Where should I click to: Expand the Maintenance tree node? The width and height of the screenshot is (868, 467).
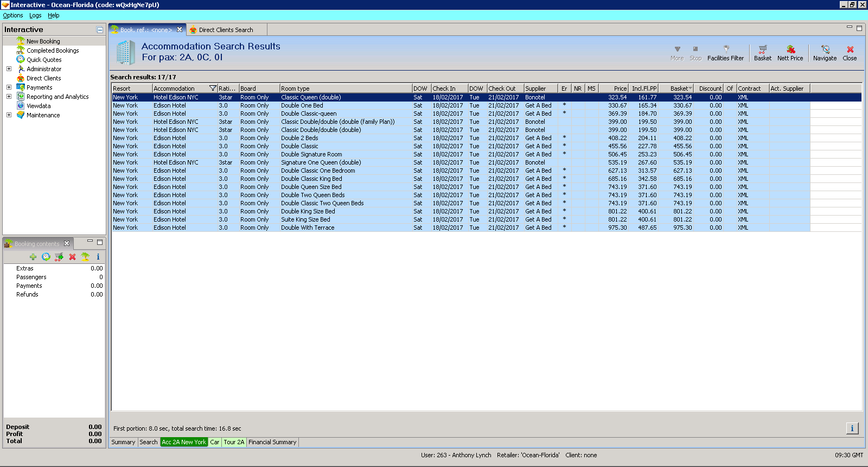click(x=9, y=115)
